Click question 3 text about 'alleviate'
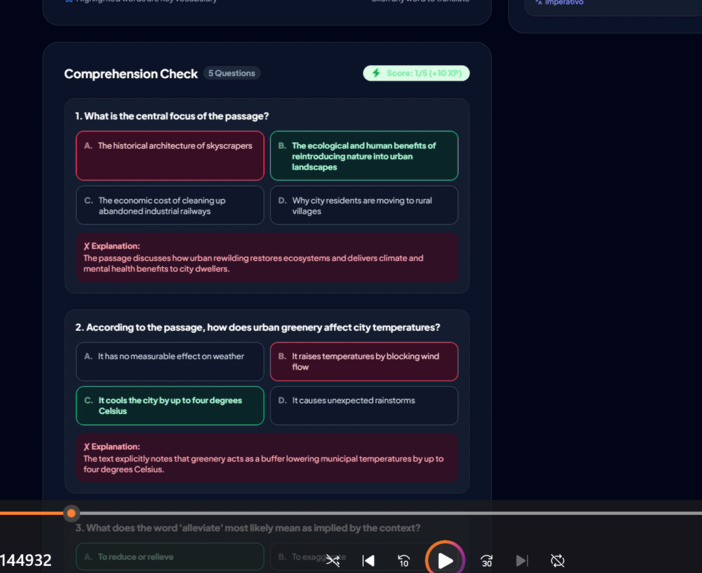The height and width of the screenshot is (573, 702). coord(248,528)
